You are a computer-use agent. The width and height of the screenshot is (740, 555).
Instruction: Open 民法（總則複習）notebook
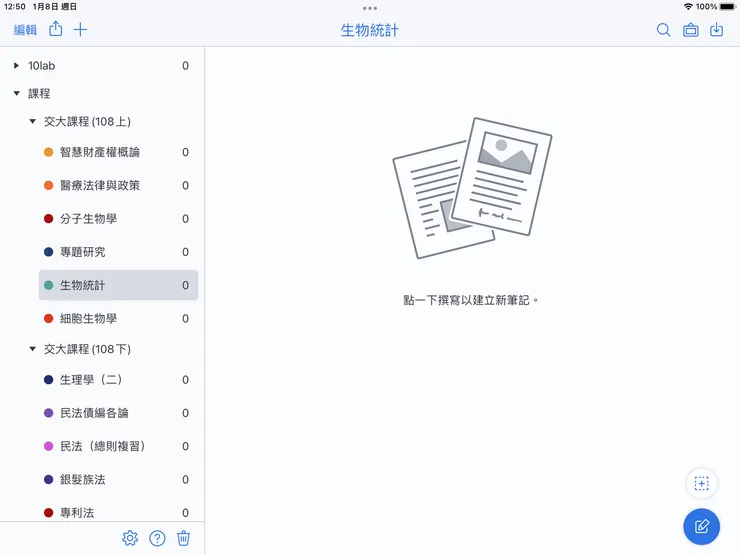[x=118, y=446]
